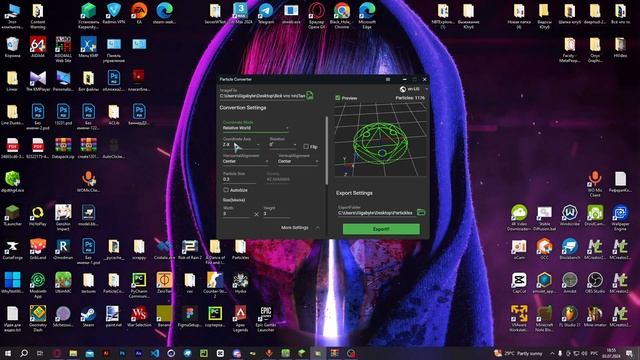640x360 pixels.
Task: Collapse the More Settings expander
Action: pos(300,227)
